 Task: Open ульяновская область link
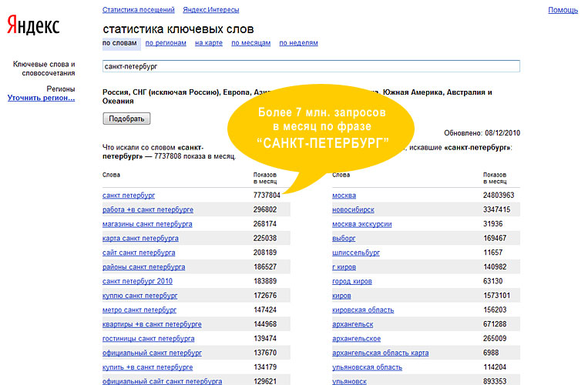[367, 367]
